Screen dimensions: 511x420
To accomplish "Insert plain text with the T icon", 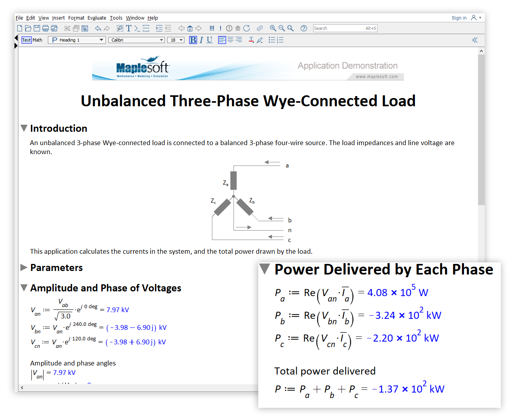I will (x=128, y=28).
